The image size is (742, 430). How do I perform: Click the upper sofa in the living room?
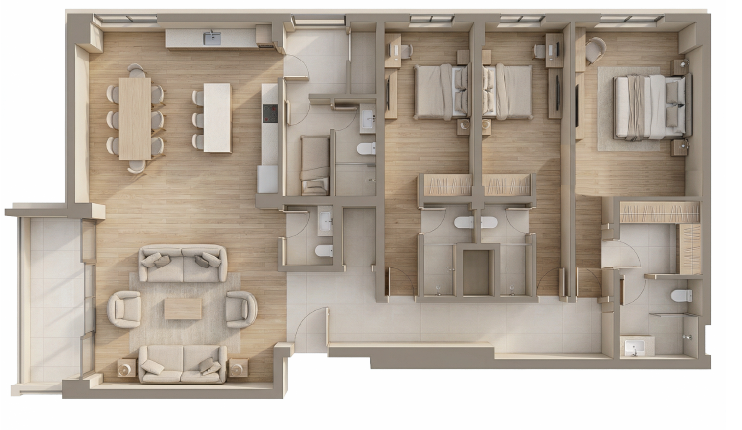click(182, 263)
